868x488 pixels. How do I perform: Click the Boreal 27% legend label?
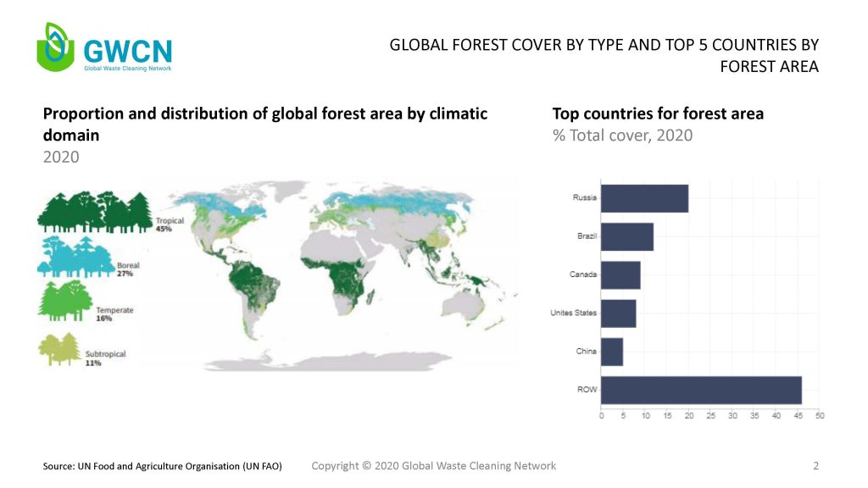pyautogui.click(x=129, y=269)
